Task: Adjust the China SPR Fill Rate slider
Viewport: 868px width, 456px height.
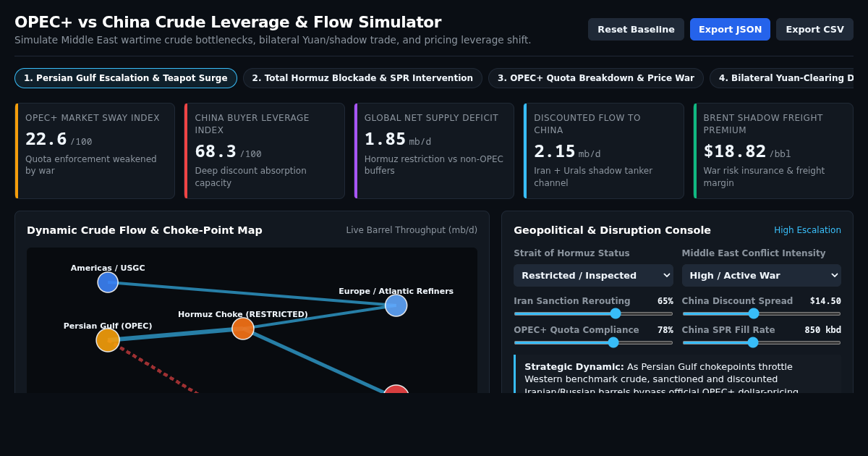Action: [x=761, y=342]
